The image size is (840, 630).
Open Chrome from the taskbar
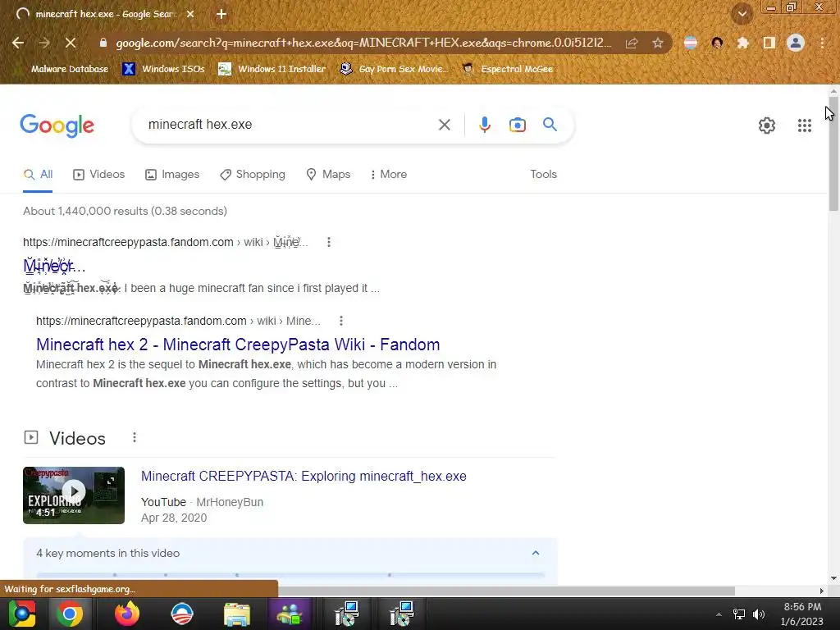(70, 614)
